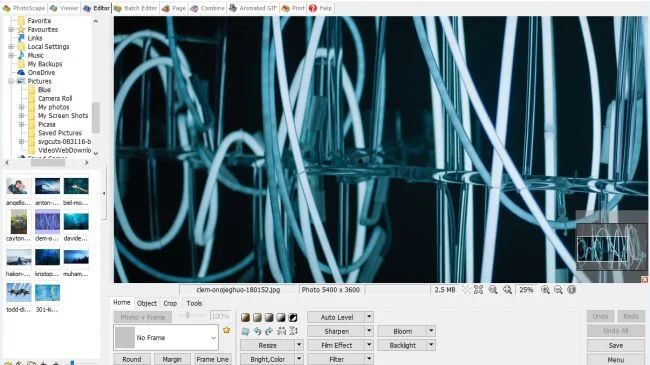Select the Blue folder under Pictures
This screenshot has width=650, height=365.
44,90
